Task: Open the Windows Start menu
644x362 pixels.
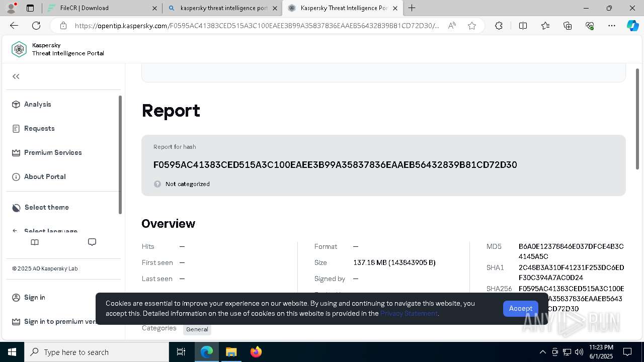Action: pyautogui.click(x=12, y=352)
